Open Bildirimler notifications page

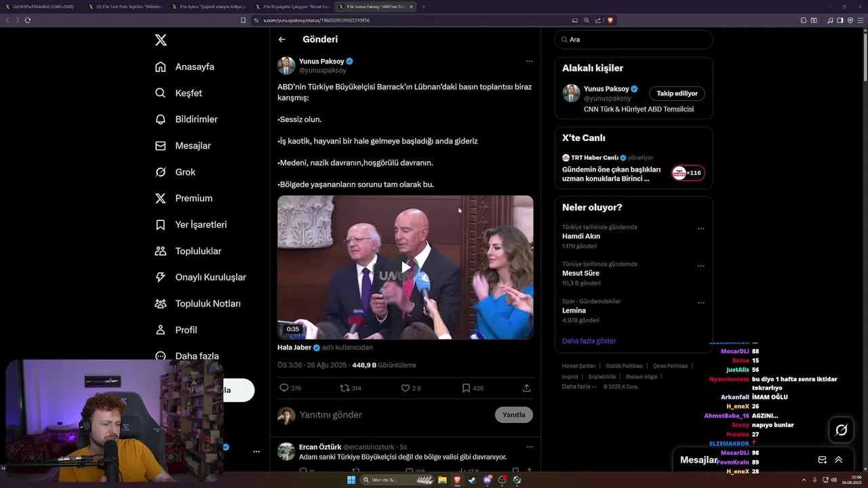(186, 119)
